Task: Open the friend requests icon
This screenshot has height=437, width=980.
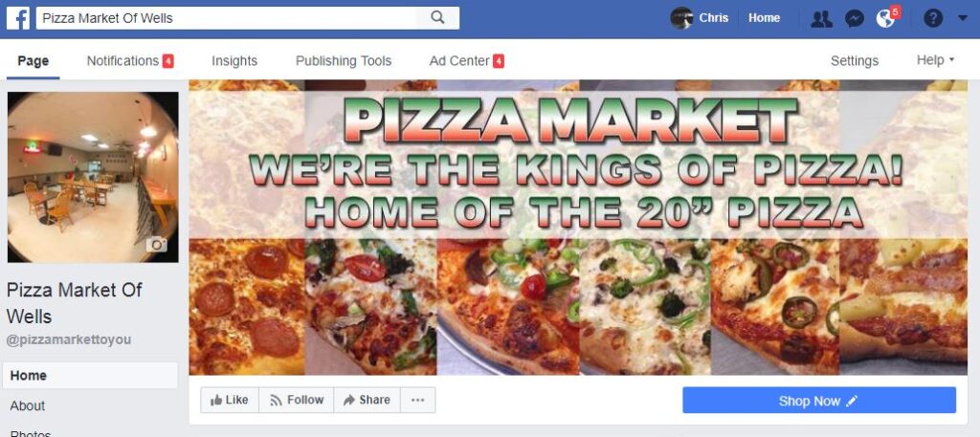Action: coord(821,19)
